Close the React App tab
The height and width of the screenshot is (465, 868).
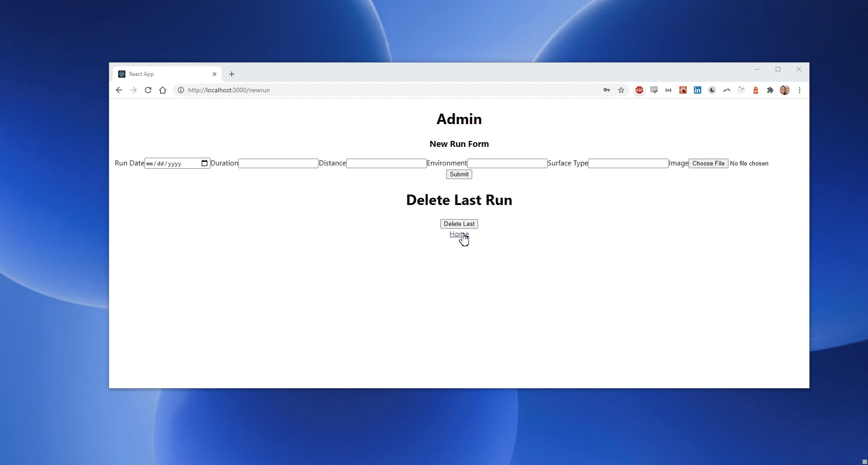point(215,74)
